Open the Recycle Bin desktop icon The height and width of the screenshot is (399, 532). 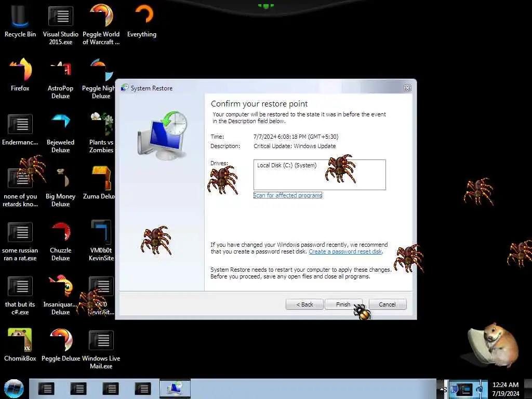pos(20,20)
